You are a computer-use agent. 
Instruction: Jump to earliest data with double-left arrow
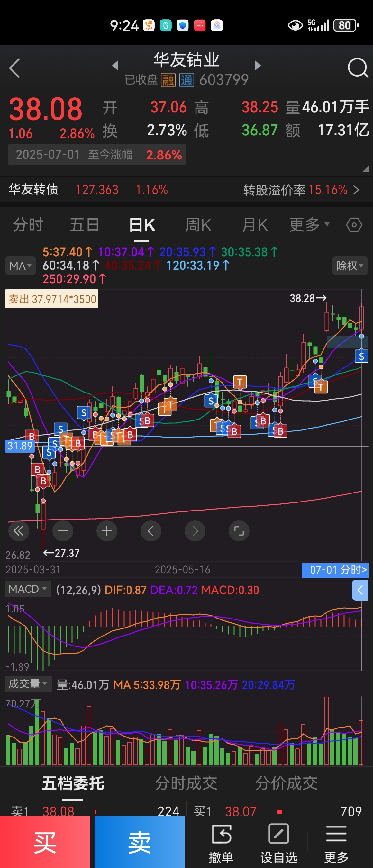coord(19,531)
